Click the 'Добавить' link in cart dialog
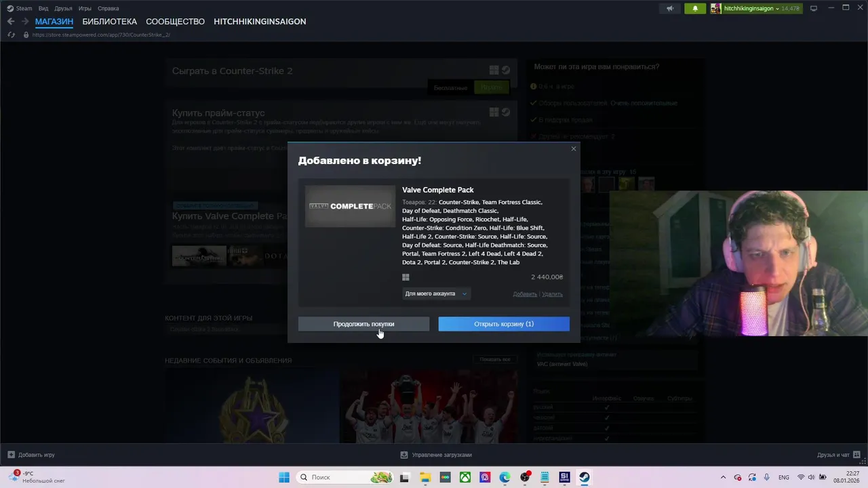Image resolution: width=868 pixels, height=488 pixels. [x=525, y=294]
